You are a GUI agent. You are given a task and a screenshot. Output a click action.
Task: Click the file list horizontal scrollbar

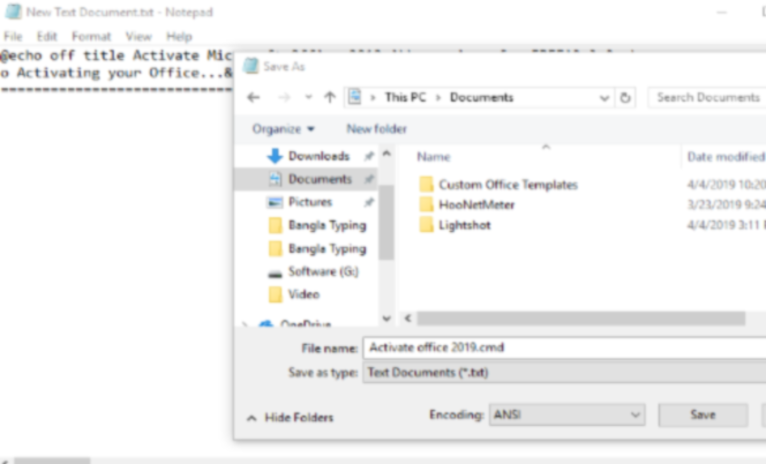tap(581, 319)
